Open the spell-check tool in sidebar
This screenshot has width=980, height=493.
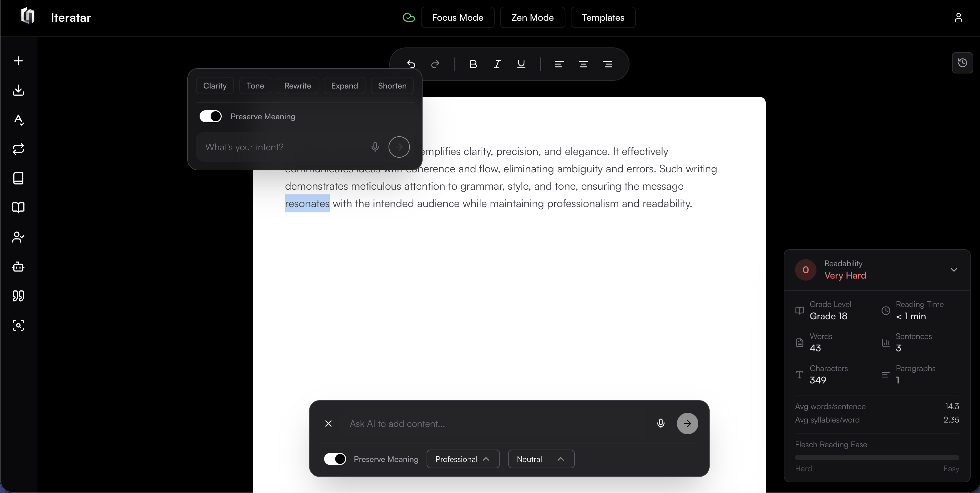[x=18, y=120]
